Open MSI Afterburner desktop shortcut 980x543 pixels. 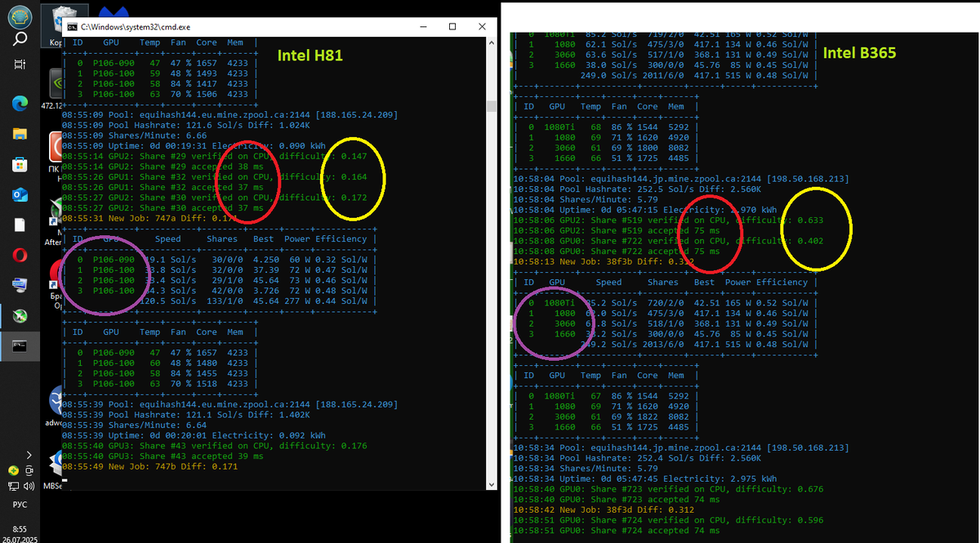coord(52,220)
